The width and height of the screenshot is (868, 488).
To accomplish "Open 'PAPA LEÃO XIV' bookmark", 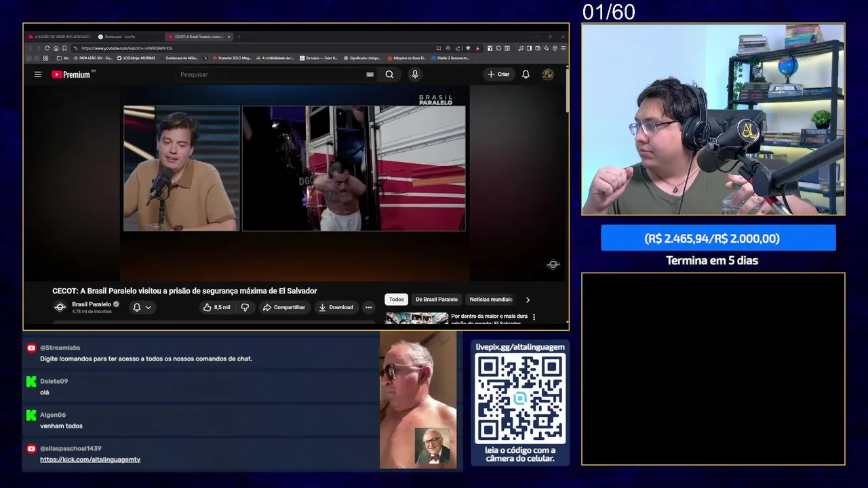I will click(93, 58).
